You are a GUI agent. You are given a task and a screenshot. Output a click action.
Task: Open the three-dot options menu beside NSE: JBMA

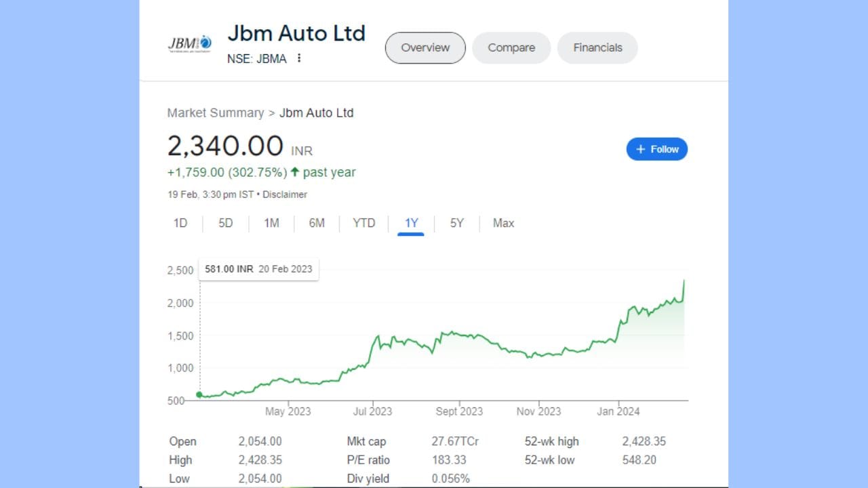(299, 58)
